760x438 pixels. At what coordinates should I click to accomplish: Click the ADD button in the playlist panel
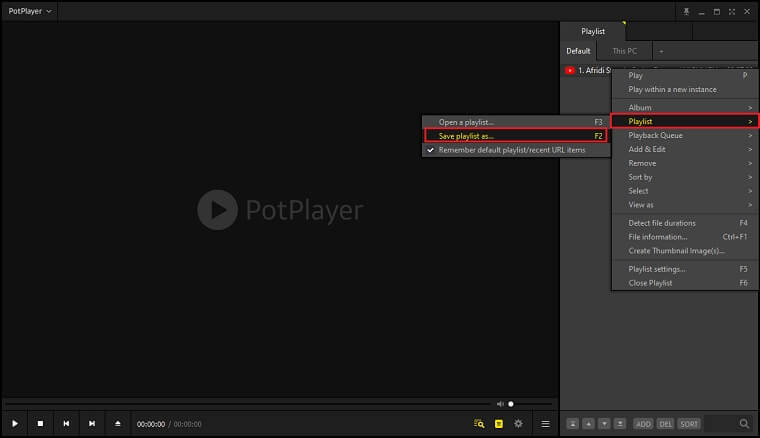tap(643, 424)
